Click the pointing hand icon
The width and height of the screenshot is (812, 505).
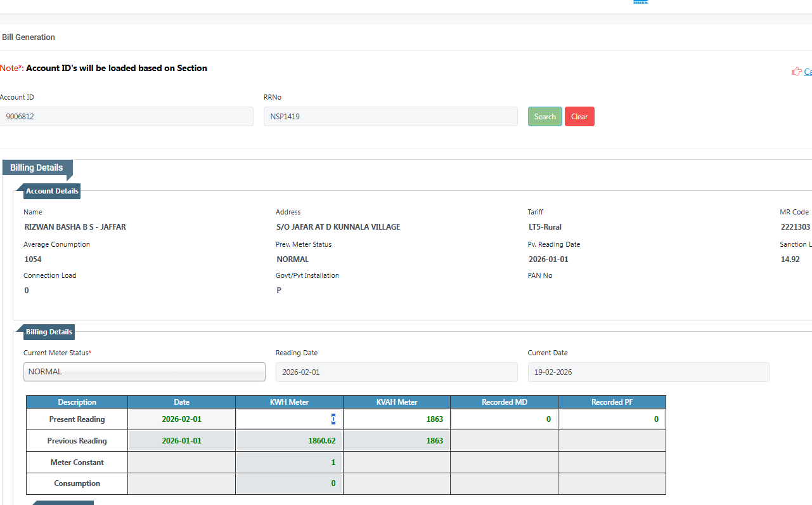pos(797,72)
